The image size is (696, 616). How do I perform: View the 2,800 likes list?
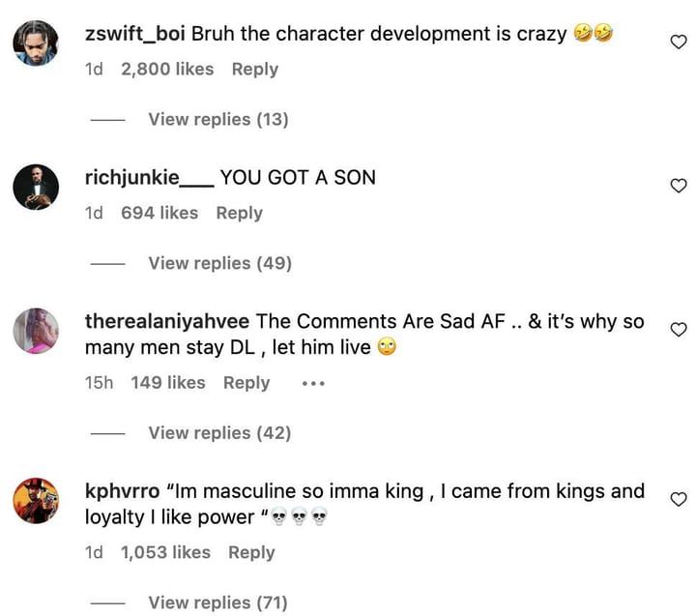tap(167, 70)
